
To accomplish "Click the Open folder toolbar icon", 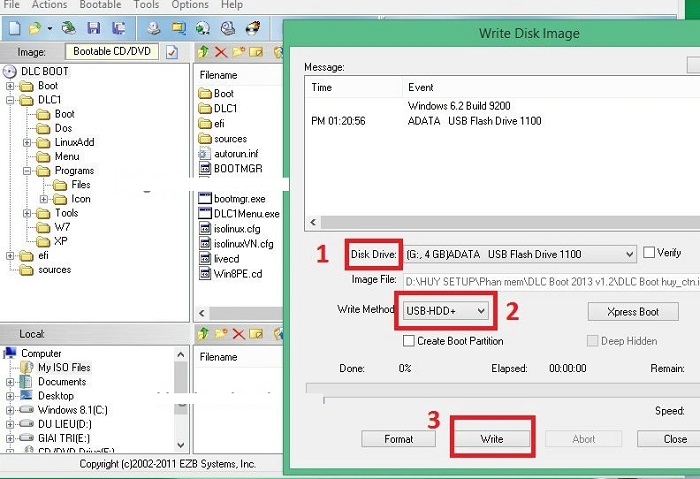I will (x=35, y=28).
